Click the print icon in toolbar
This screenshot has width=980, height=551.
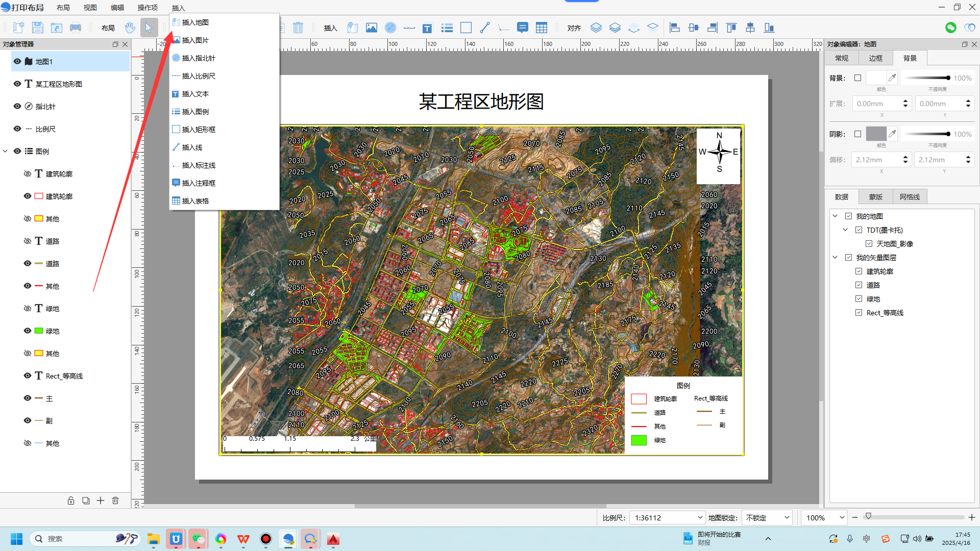click(x=76, y=28)
